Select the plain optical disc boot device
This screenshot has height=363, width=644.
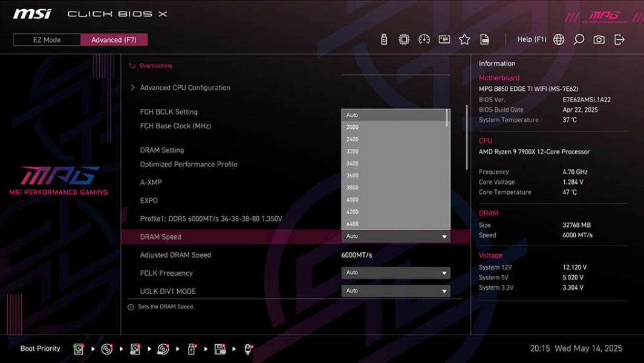107,349
